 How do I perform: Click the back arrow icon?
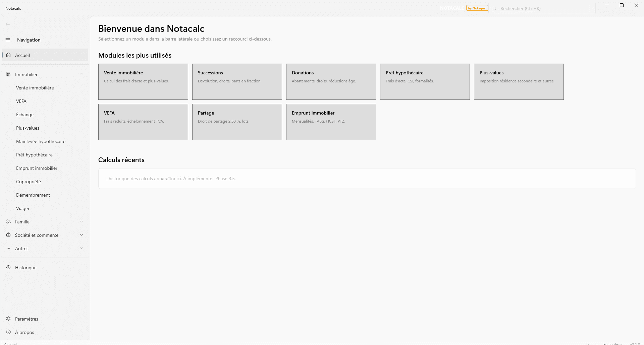8,24
